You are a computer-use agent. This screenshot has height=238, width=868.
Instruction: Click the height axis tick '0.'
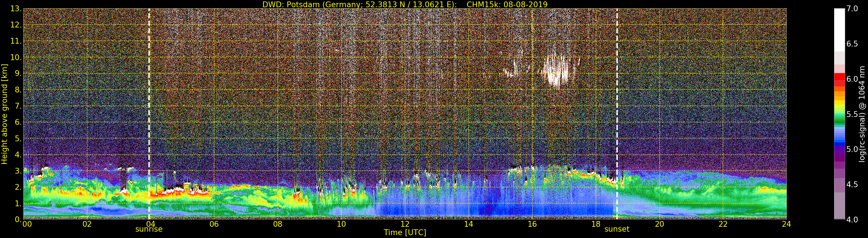tap(18, 220)
